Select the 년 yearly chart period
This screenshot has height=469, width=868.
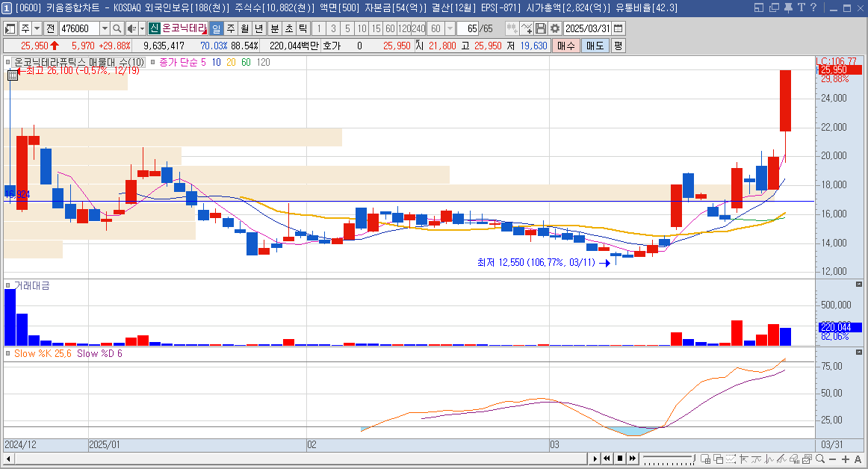pyautogui.click(x=259, y=28)
